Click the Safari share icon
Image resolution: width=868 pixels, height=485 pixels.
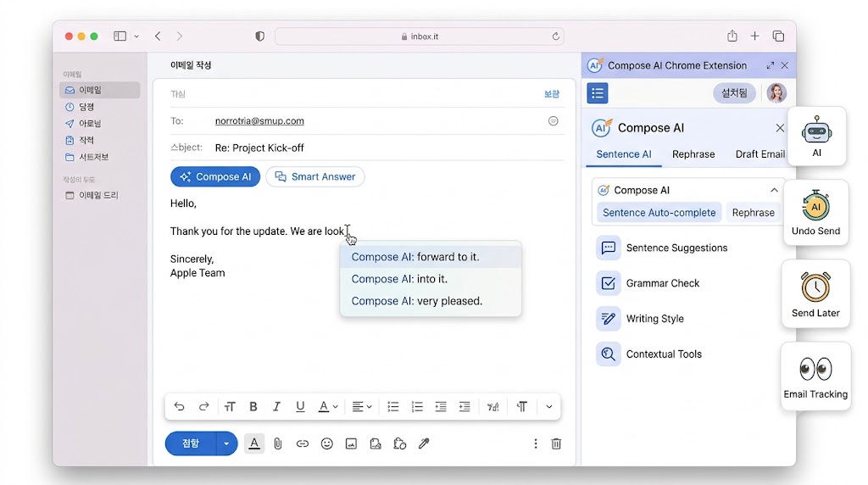click(732, 36)
